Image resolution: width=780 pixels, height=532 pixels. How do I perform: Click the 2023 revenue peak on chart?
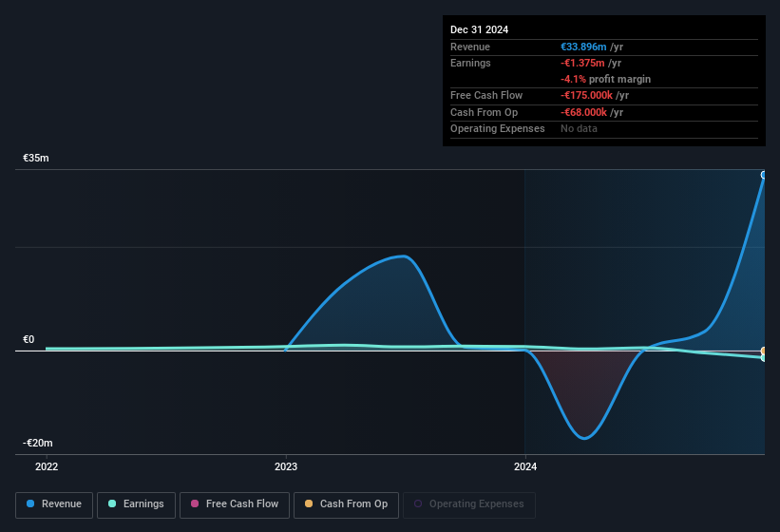(x=405, y=256)
